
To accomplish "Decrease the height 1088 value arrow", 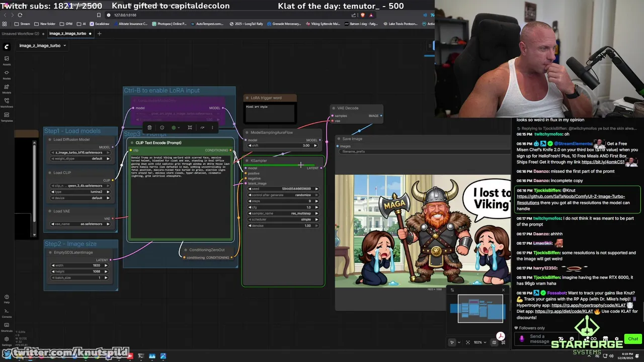I will pyautogui.click(x=53, y=271).
